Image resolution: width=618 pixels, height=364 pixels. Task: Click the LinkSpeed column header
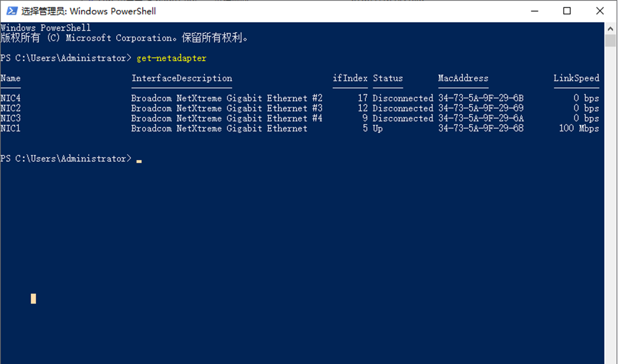point(576,78)
